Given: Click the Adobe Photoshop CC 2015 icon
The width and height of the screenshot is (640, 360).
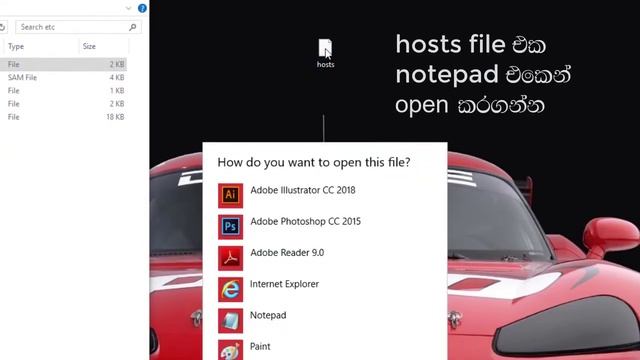Looking at the screenshot, I should (230, 227).
